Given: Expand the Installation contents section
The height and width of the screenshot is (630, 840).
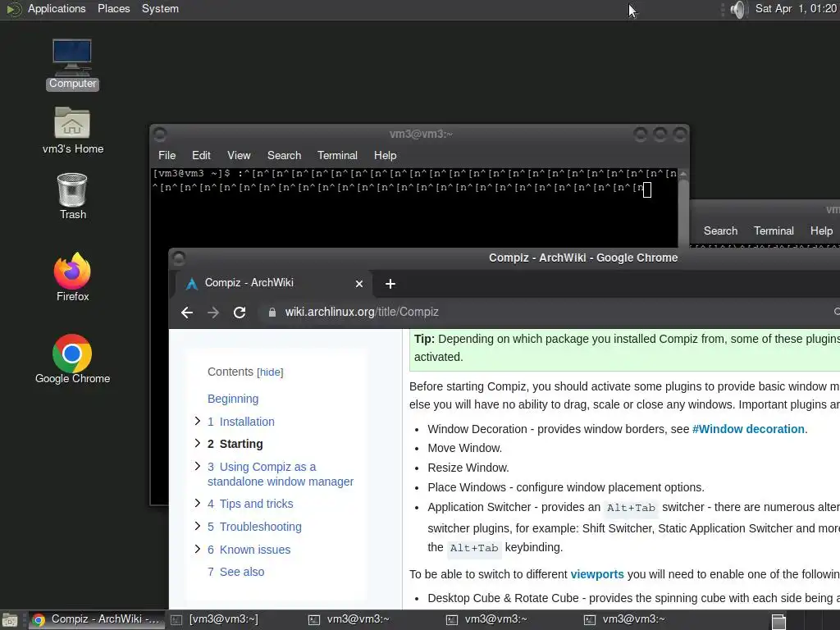Looking at the screenshot, I should tap(197, 421).
